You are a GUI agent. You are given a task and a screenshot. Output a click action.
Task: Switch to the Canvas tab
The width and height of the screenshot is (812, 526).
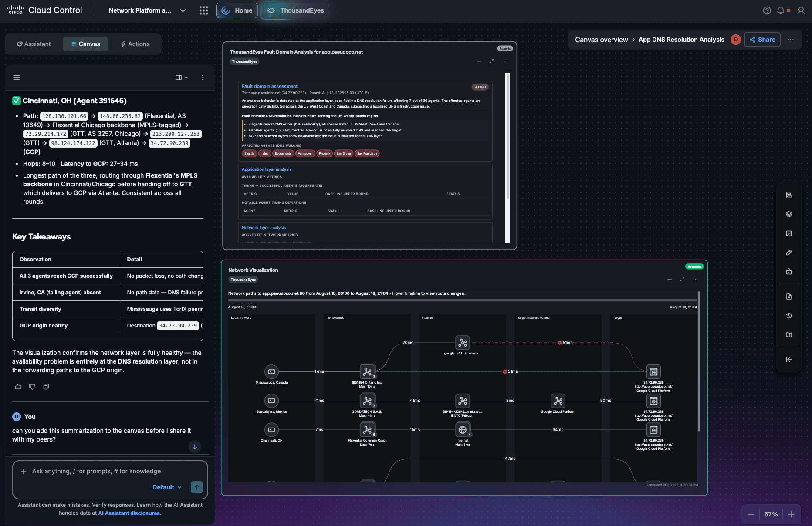click(x=85, y=44)
